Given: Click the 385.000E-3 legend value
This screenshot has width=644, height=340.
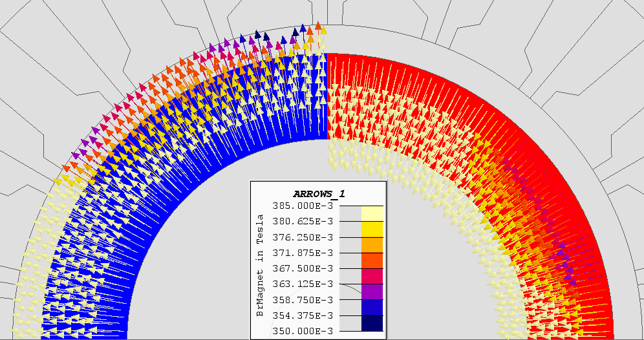Looking at the screenshot, I should (x=303, y=206).
